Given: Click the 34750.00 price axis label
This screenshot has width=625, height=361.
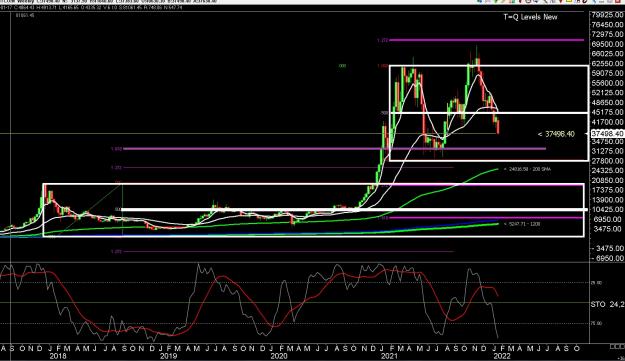Looking at the screenshot, I should [607, 141].
